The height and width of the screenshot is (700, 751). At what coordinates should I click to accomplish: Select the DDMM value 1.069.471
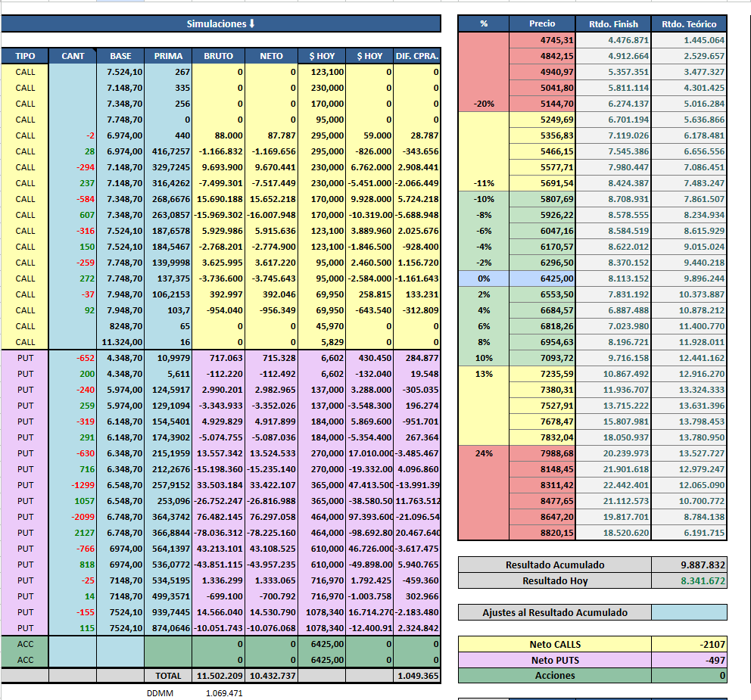point(224,693)
